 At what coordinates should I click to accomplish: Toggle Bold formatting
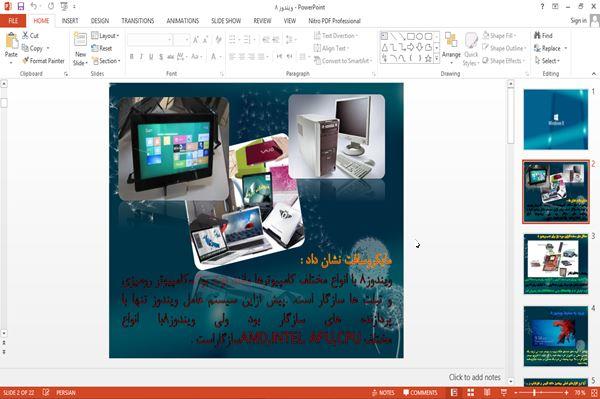tap(132, 57)
